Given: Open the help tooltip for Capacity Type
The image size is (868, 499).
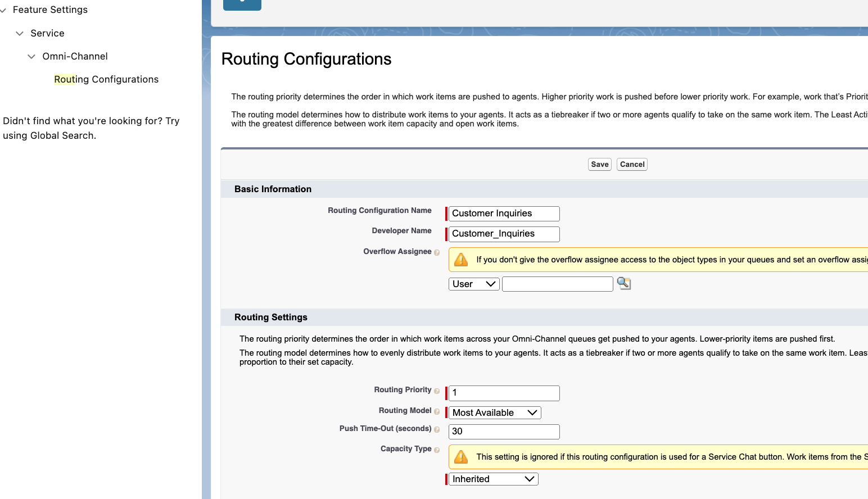Looking at the screenshot, I should pyautogui.click(x=437, y=450).
